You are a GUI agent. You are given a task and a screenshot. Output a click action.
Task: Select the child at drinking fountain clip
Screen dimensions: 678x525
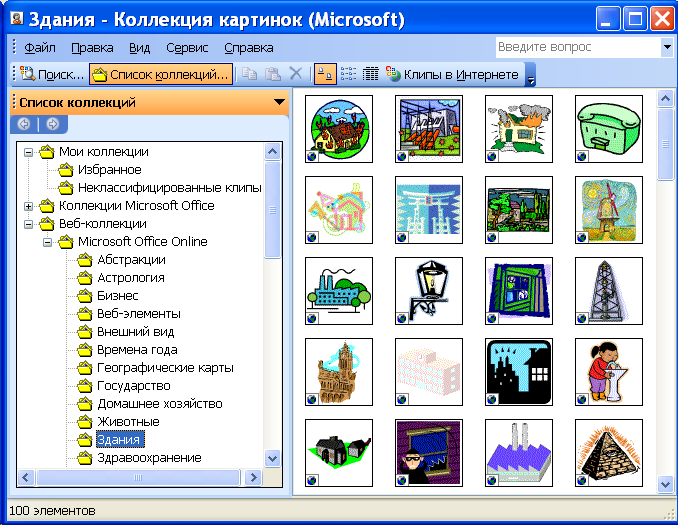coord(609,372)
